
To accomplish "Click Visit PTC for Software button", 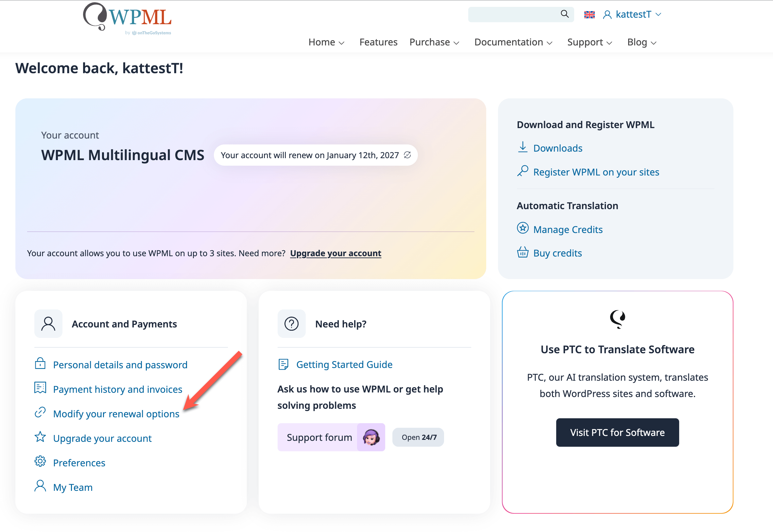I will point(617,432).
